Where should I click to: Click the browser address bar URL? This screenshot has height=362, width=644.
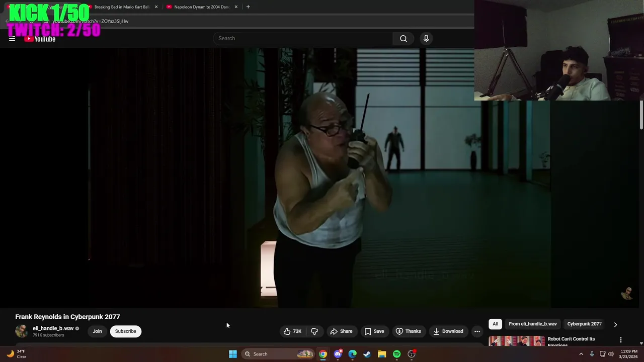click(x=91, y=21)
